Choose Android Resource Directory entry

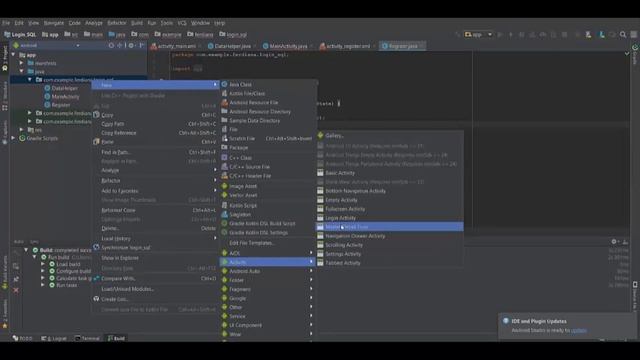click(x=269, y=111)
